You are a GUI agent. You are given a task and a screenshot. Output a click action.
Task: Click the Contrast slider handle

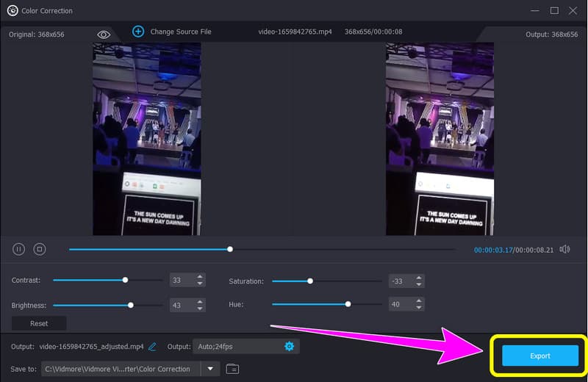tap(125, 280)
